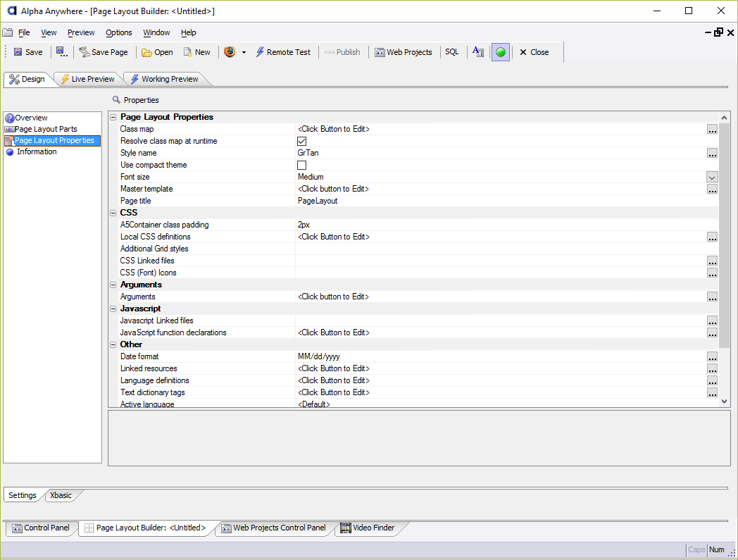Click Local CSS definitions ellipsis button
The image size is (738, 560).
712,237
